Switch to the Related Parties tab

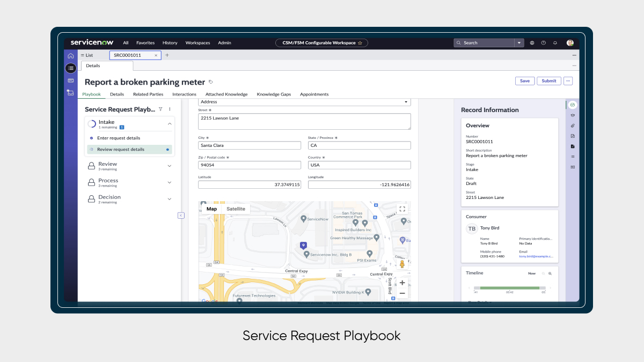(148, 94)
